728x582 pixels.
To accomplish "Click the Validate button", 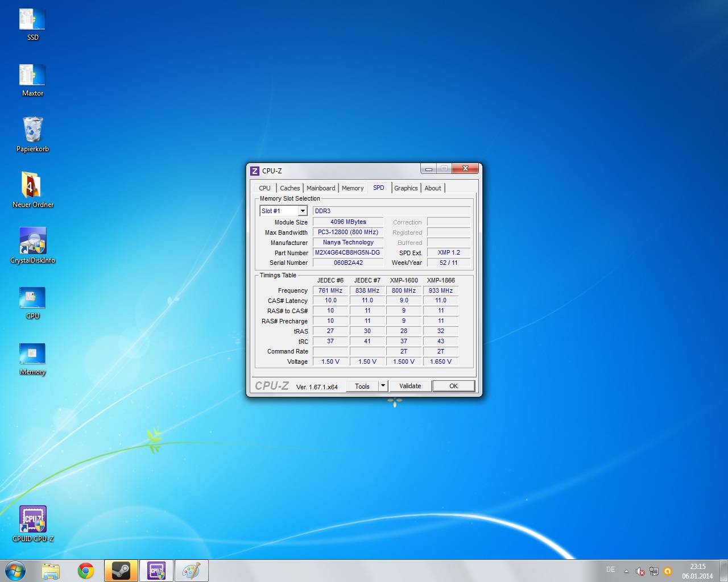I will point(410,386).
